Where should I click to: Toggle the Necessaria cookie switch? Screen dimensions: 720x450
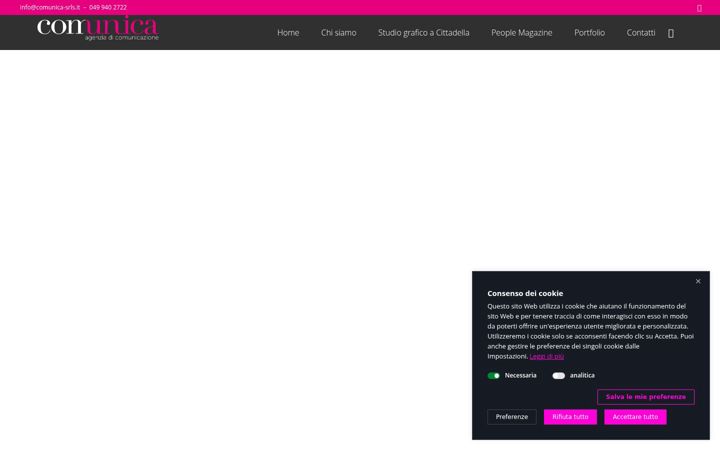[494, 376]
